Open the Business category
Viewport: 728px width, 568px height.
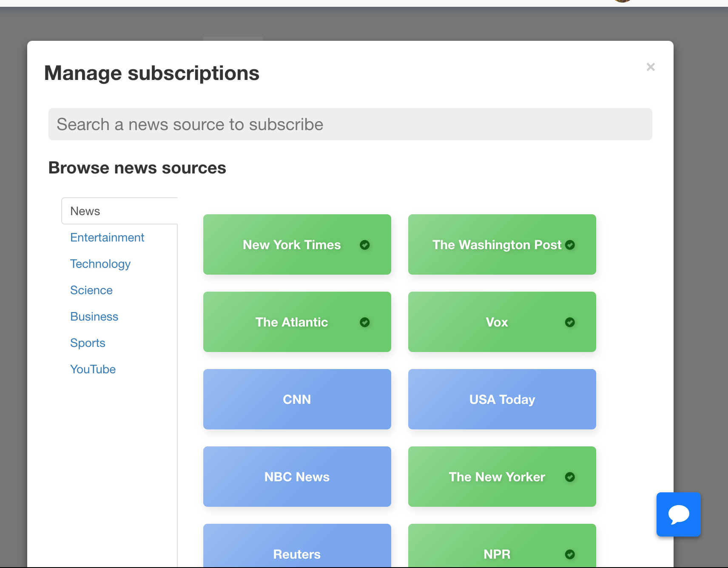click(94, 316)
